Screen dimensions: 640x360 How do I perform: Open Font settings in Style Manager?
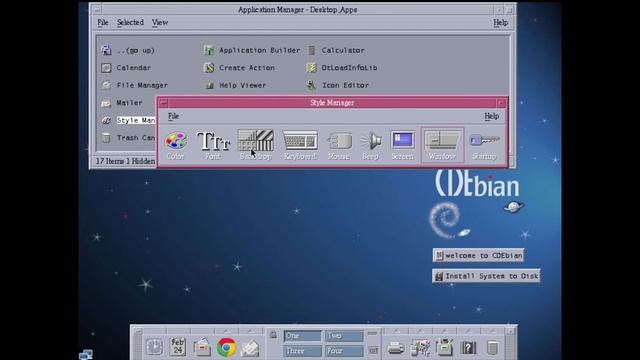[213, 145]
